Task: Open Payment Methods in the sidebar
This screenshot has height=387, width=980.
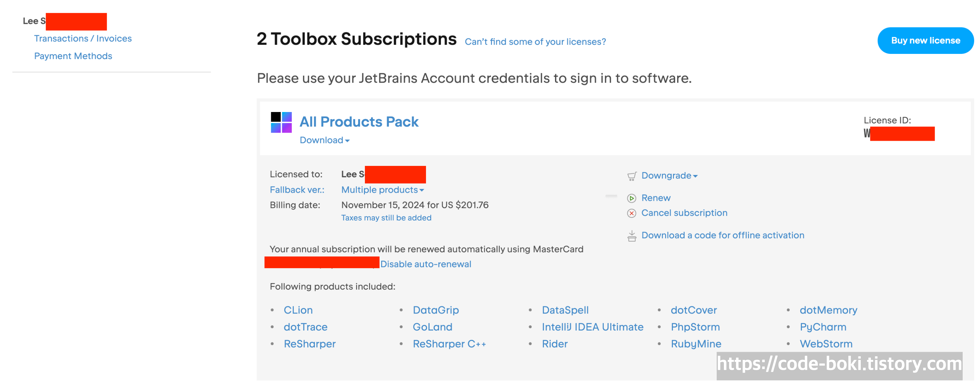Action: tap(73, 56)
